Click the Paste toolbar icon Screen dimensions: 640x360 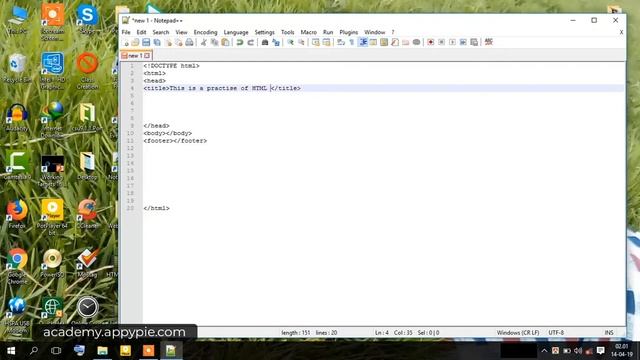(x=225, y=42)
